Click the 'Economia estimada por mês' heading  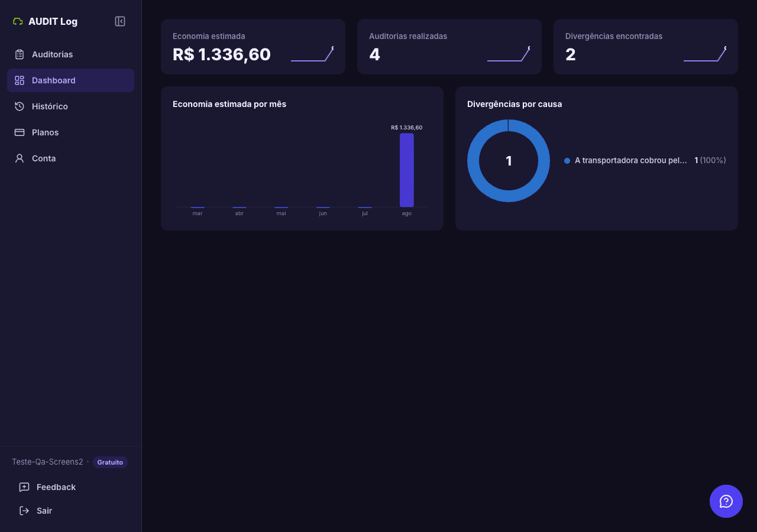point(229,104)
